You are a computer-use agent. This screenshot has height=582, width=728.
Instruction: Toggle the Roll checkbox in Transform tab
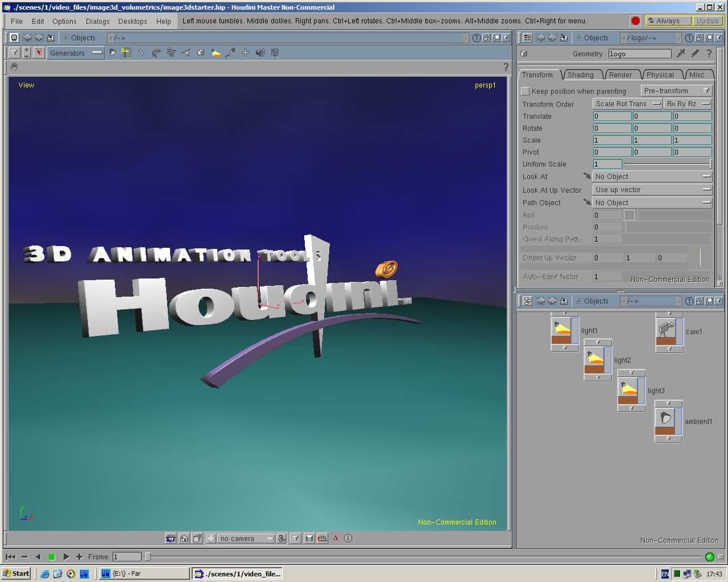628,215
